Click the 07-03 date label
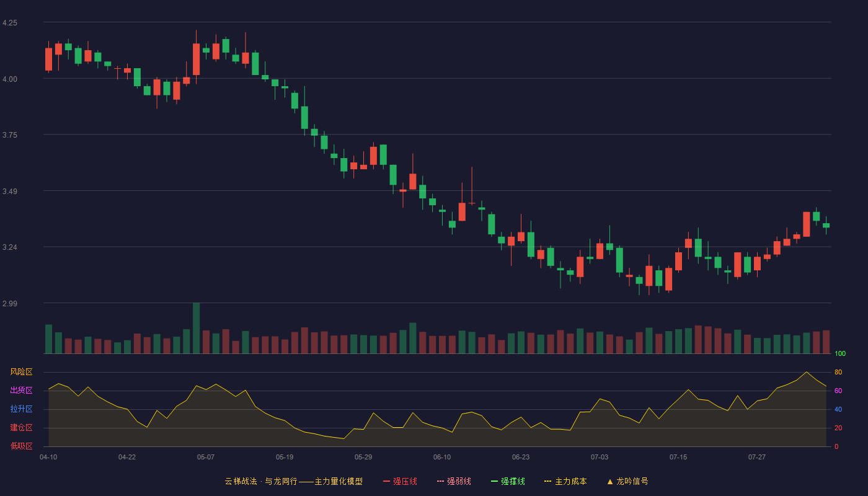 click(600, 457)
